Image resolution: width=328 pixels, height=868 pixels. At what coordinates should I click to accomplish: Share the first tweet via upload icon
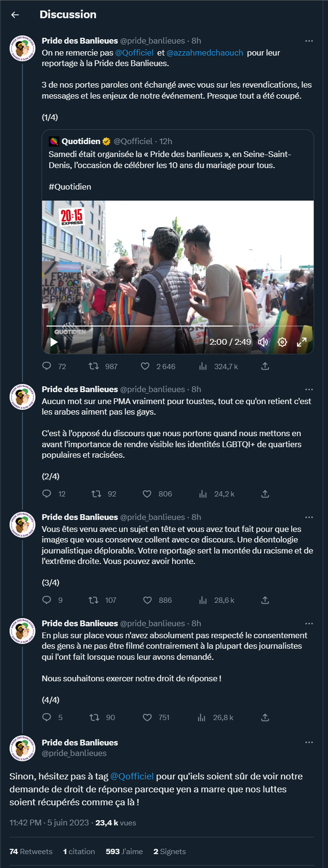pyautogui.click(x=265, y=366)
